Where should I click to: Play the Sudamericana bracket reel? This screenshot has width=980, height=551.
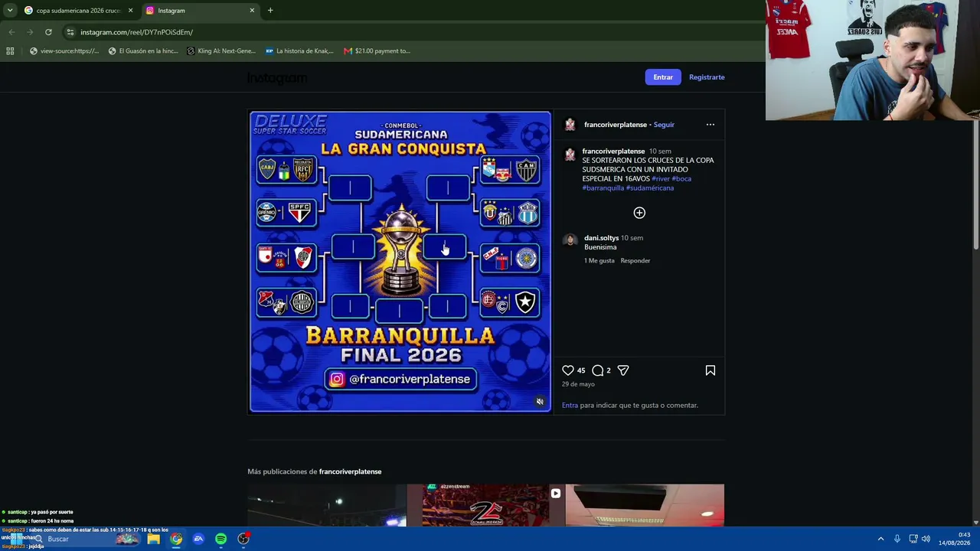(400, 262)
